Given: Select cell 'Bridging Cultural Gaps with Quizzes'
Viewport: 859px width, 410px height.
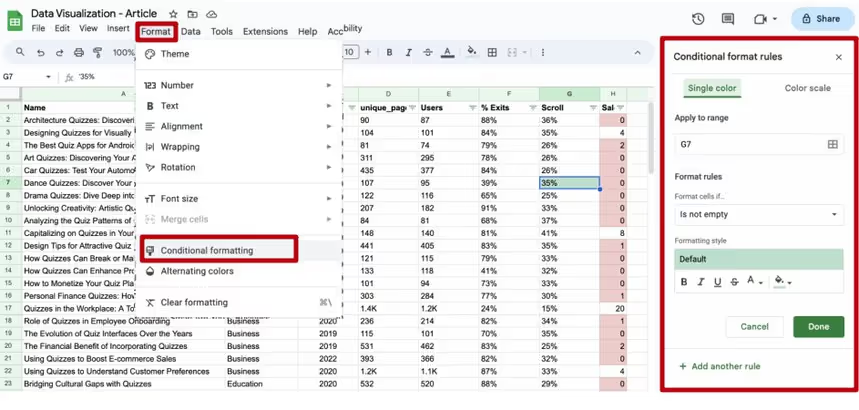Looking at the screenshot, I should tap(123, 384).
